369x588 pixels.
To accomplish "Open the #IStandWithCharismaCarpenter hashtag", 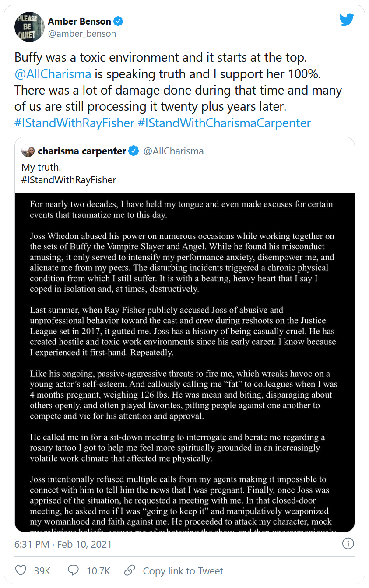I will pos(224,123).
